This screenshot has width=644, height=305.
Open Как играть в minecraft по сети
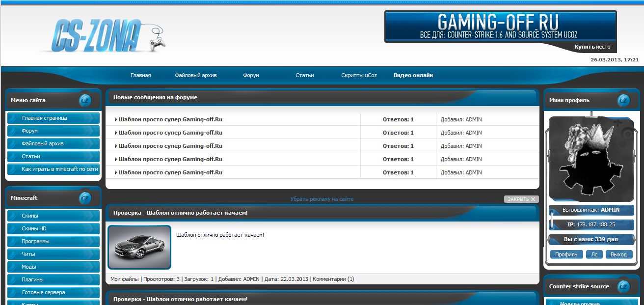click(x=54, y=169)
